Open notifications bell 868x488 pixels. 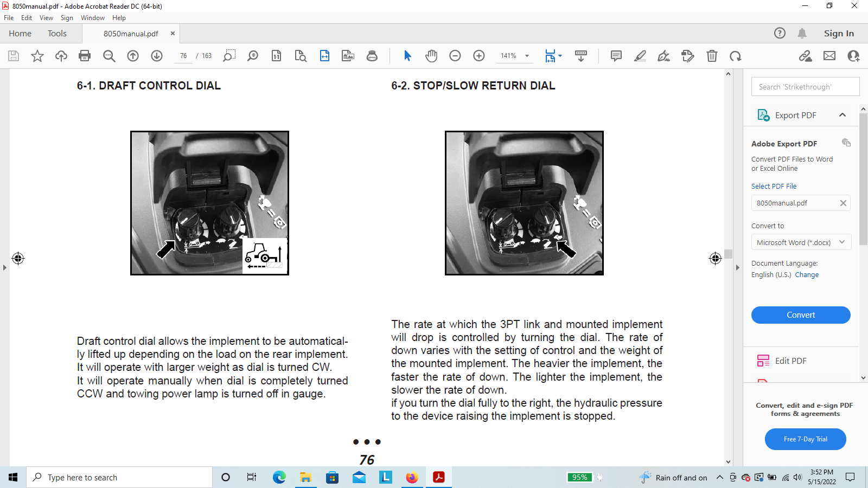[x=802, y=33]
